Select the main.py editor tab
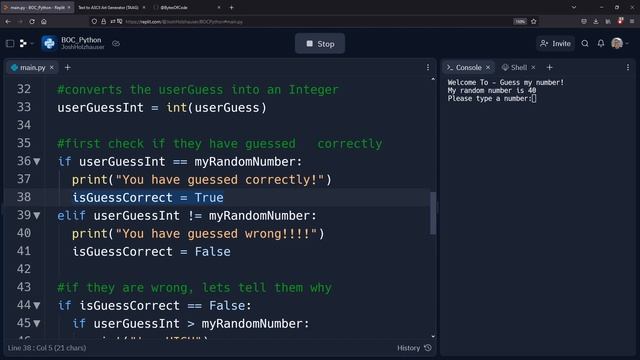640x360 pixels. [32, 67]
